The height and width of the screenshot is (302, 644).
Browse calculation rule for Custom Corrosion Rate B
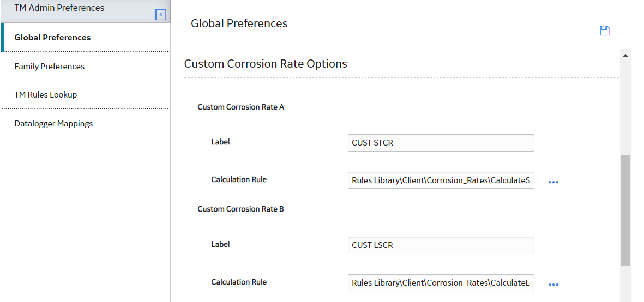pos(553,285)
